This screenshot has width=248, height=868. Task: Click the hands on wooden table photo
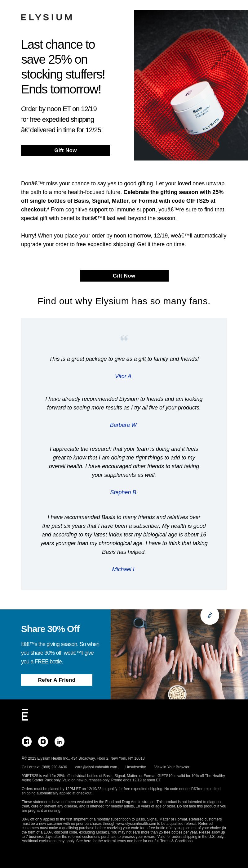pos(179,654)
